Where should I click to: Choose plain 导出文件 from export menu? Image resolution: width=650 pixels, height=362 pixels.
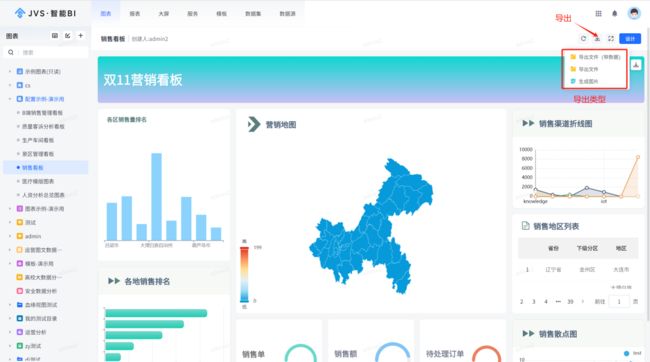(x=585, y=69)
